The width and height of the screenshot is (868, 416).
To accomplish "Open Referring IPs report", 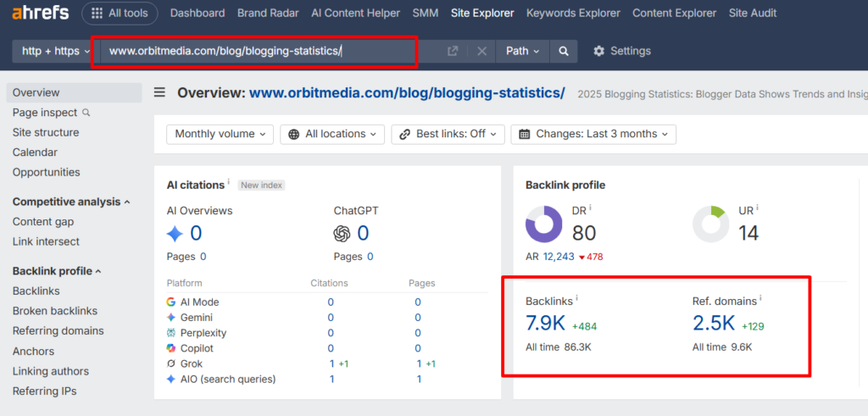I will [44, 391].
